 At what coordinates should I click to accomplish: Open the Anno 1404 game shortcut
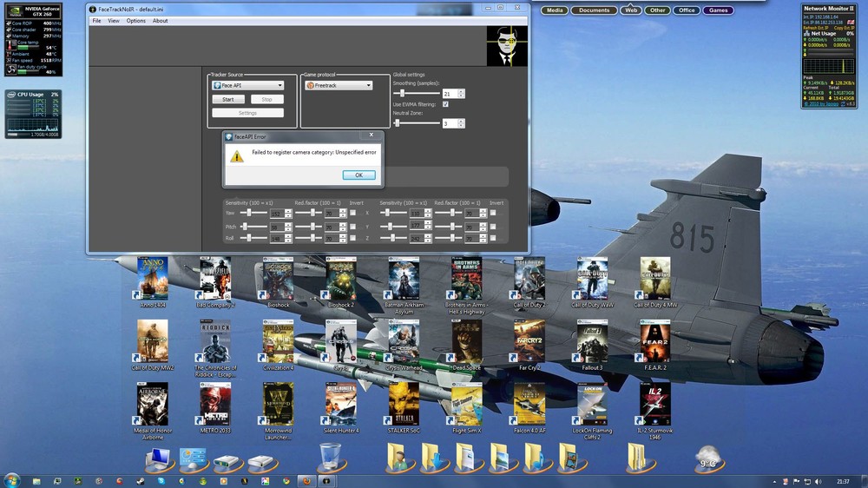(x=152, y=282)
